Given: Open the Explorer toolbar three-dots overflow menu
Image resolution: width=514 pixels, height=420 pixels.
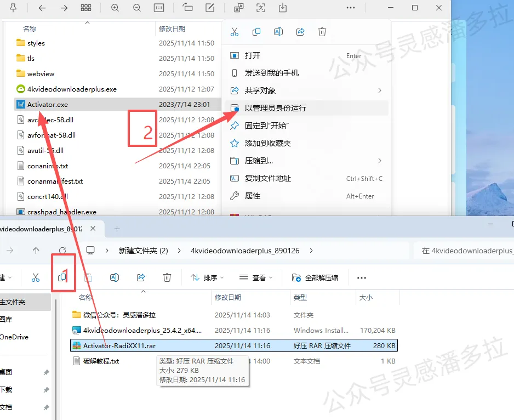Looking at the screenshot, I should [x=362, y=277].
